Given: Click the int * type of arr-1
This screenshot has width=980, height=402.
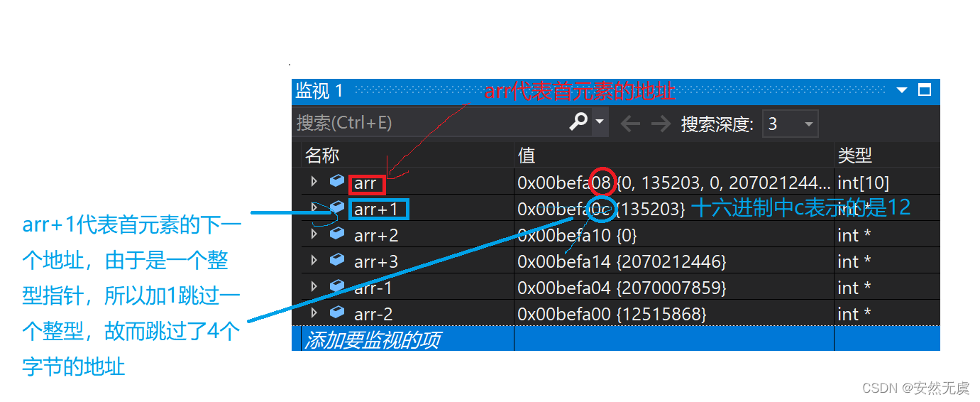Looking at the screenshot, I should point(854,288).
